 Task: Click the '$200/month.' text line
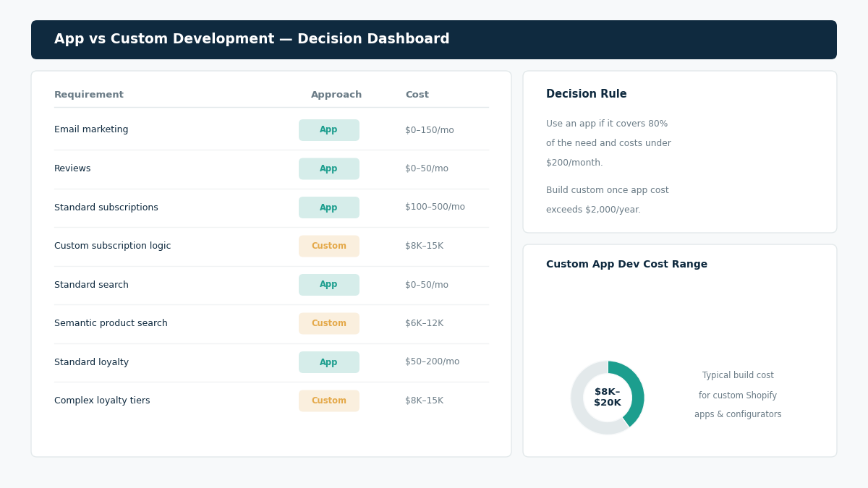tap(574, 163)
